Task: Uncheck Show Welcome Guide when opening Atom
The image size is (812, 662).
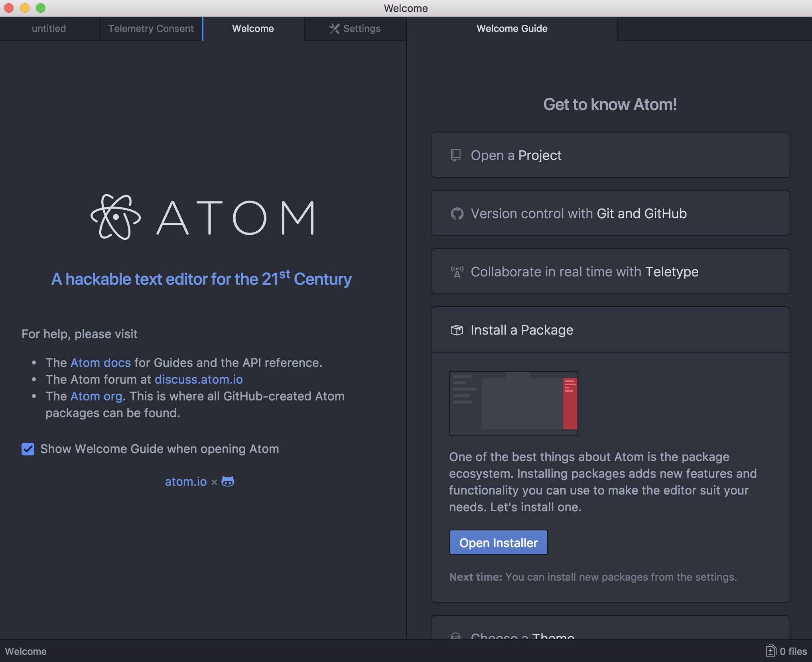Action: (x=28, y=449)
